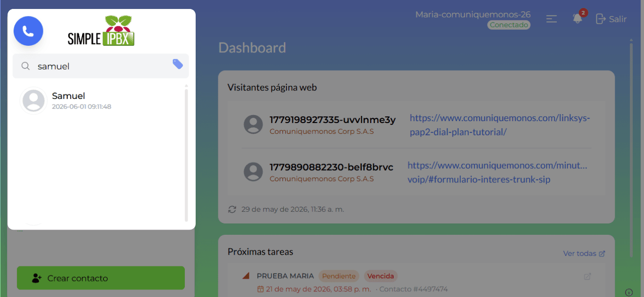Open the linksys-pap2-dial-plan-tutorial link
Image resolution: width=644 pixels, height=297 pixels.
(x=500, y=125)
